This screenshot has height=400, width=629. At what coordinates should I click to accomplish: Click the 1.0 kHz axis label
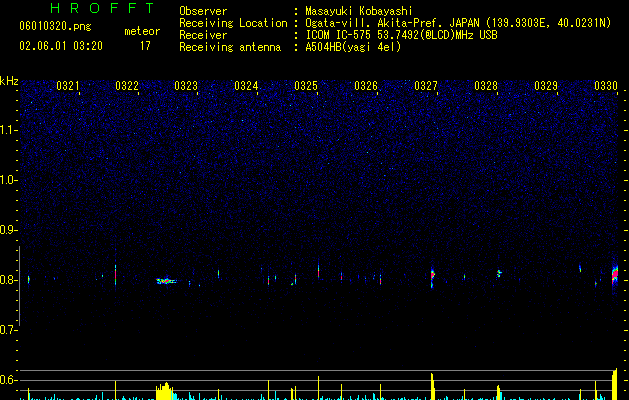pyautogui.click(x=8, y=180)
